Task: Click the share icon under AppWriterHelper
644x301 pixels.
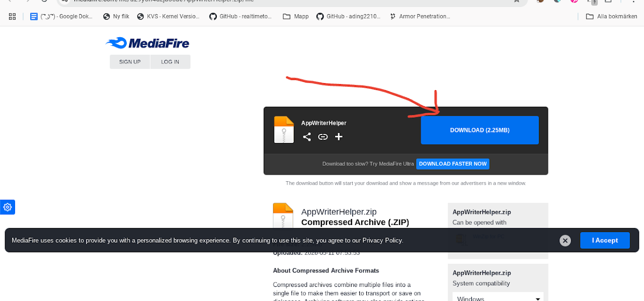Action: [x=307, y=136]
